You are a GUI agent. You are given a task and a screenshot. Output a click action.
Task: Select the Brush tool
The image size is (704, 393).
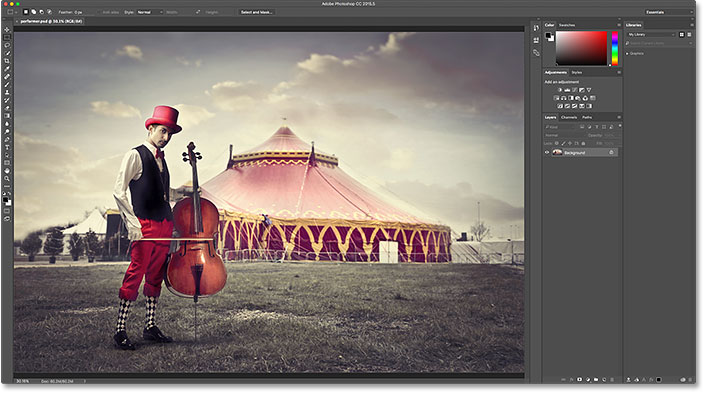7,84
